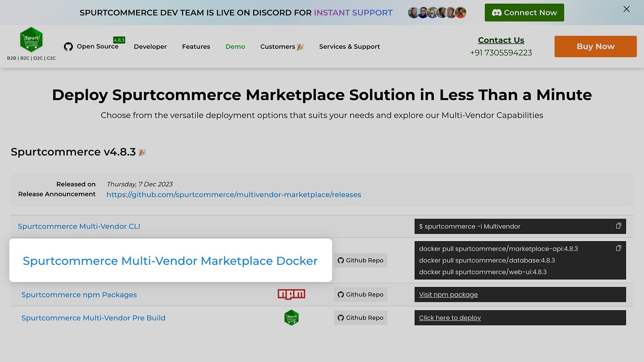
Task: Click the copy icon beside the Multivendor CLI command
Action: coord(618,226)
